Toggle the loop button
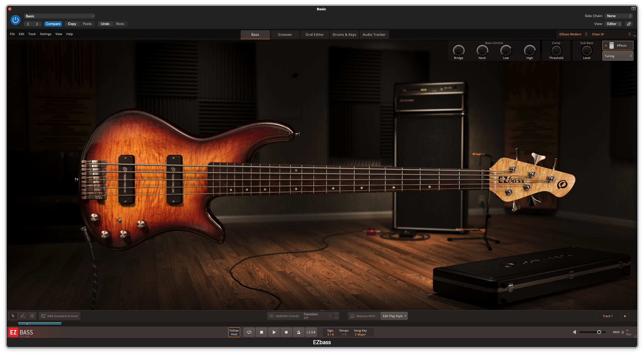This screenshot has width=644, height=355. [x=249, y=332]
